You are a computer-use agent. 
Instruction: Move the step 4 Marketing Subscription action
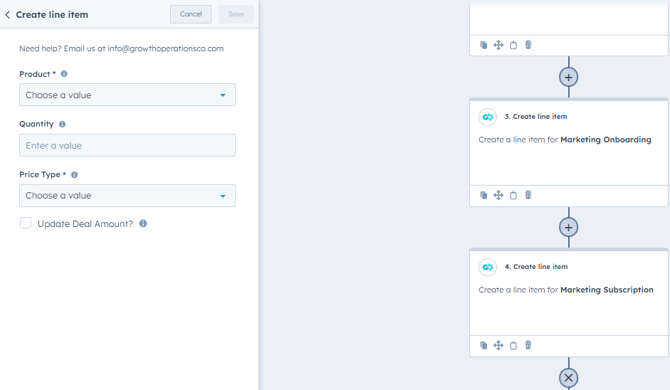pyautogui.click(x=498, y=345)
